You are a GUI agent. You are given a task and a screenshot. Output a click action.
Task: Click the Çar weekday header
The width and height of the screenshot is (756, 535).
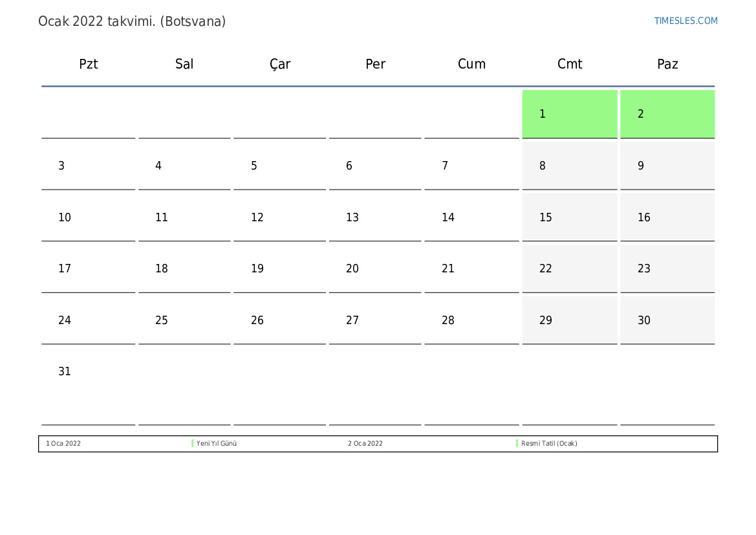[x=280, y=64]
